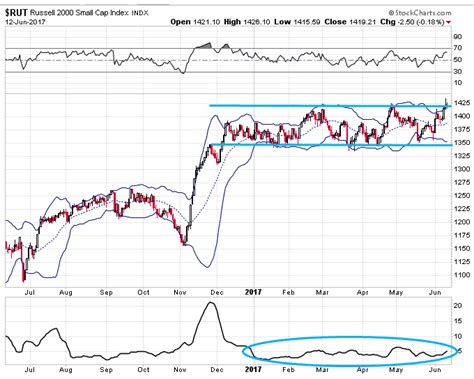Click the 1250 price axis label
The height and width of the screenshot is (379, 474).
(x=462, y=195)
